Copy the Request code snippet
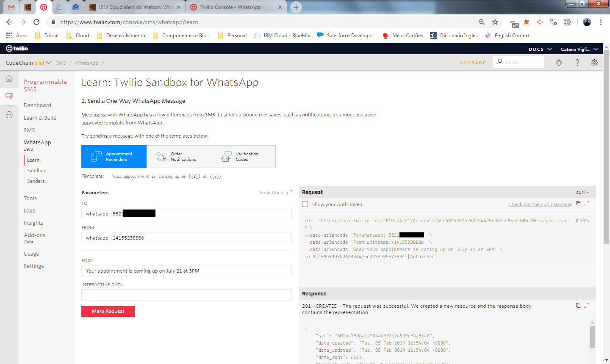The image size is (610, 364). (578, 204)
